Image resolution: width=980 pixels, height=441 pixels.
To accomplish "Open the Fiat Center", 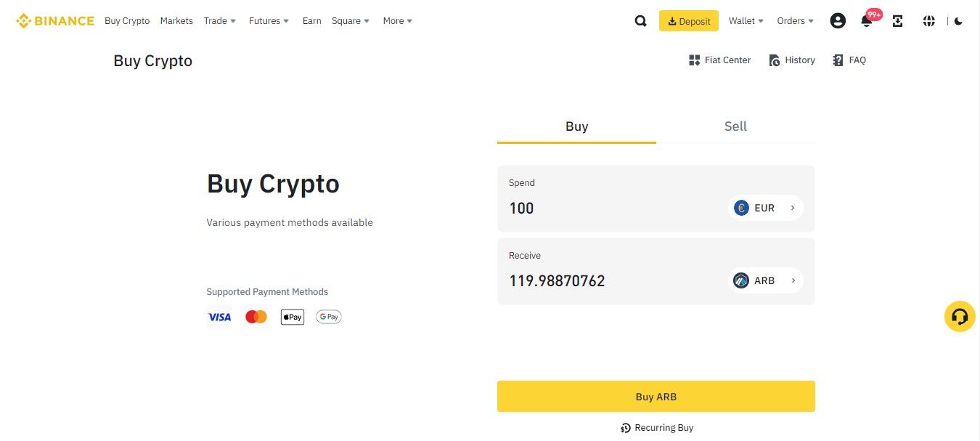I will 719,60.
